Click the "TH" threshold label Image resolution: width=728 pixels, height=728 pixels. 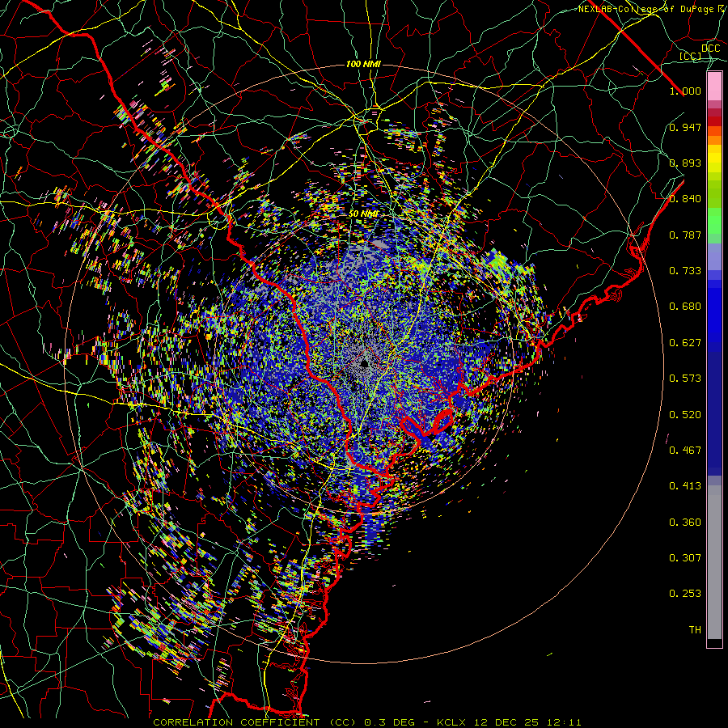695,630
